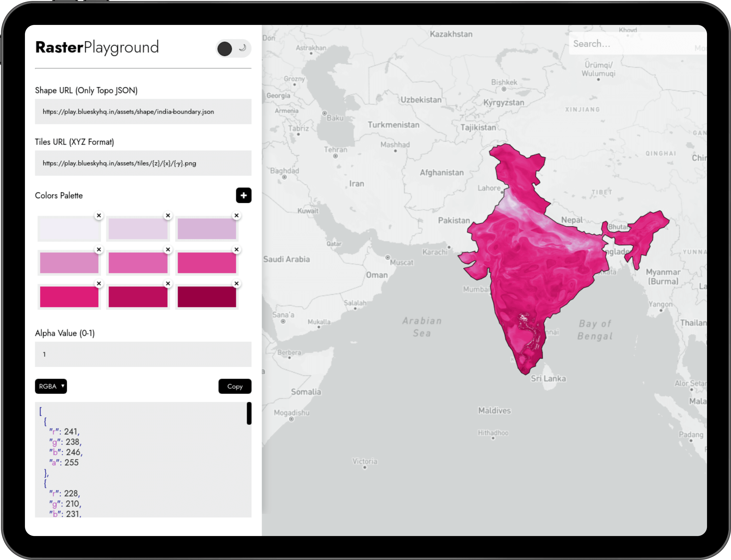Remove the lightest lavender palette color

pyautogui.click(x=99, y=216)
